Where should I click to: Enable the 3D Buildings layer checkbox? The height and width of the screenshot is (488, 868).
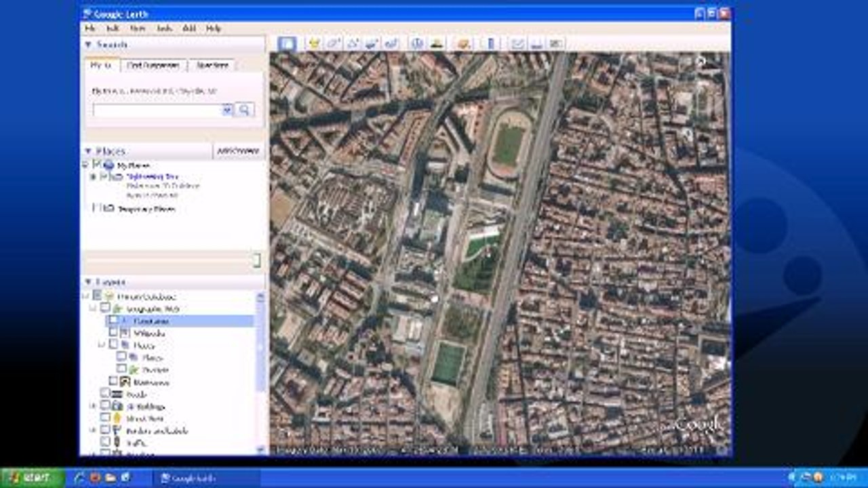(x=105, y=407)
